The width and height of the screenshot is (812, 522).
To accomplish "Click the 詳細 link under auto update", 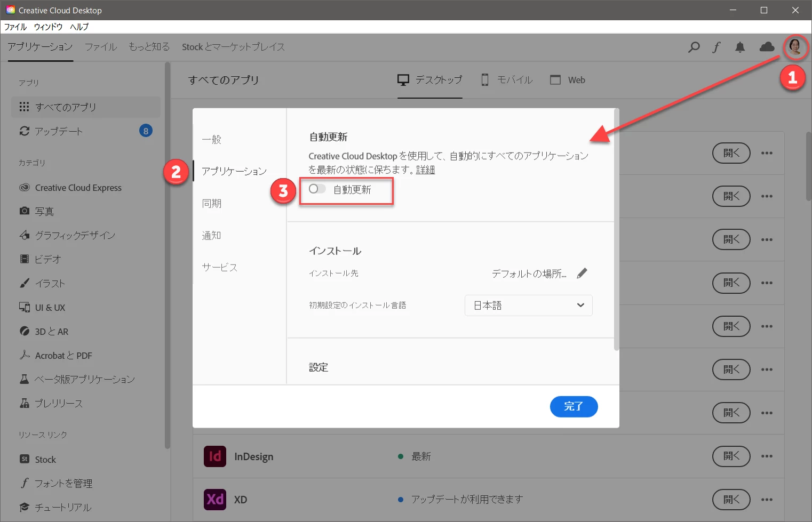I will tap(425, 170).
